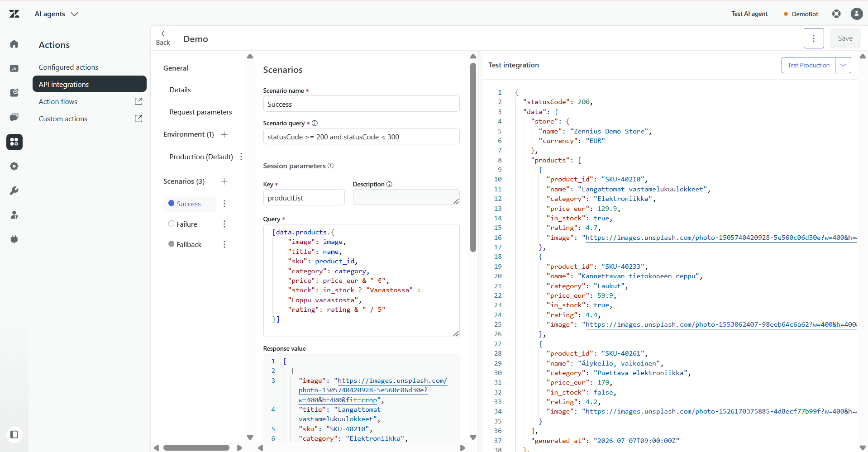Open Success scenario options menu
The width and height of the screenshot is (868, 452).
tap(224, 204)
